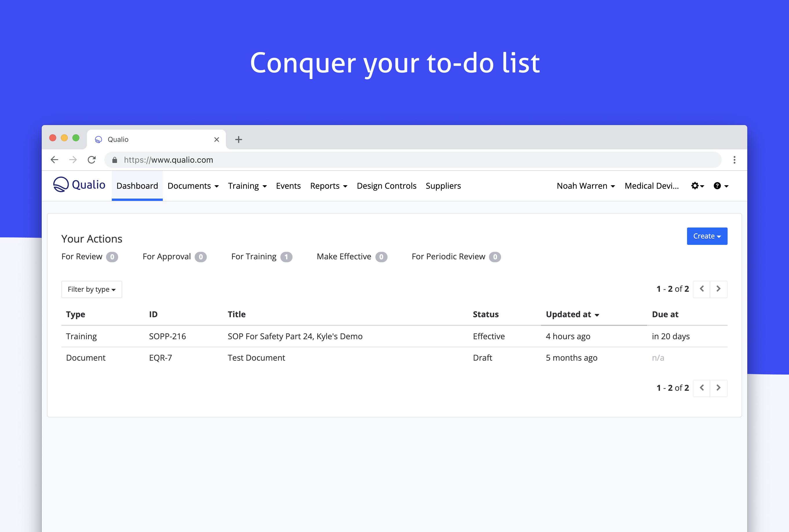
Task: Click the browser reload icon
Action: (92, 160)
